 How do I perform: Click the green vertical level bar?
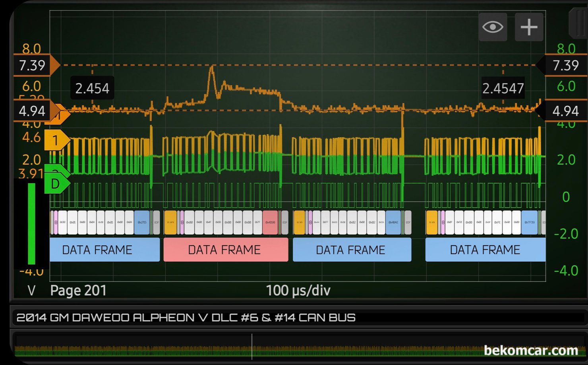tap(31, 223)
